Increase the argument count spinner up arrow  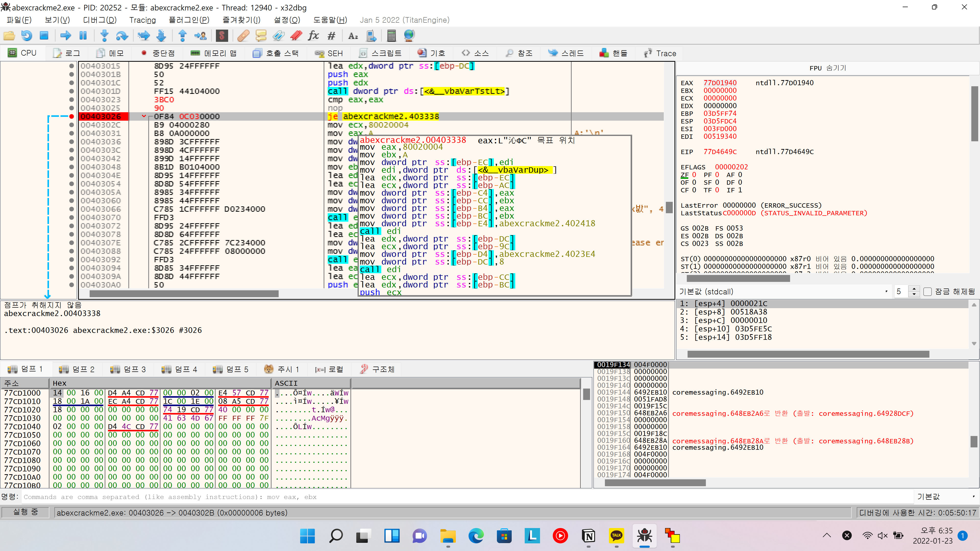coord(915,289)
